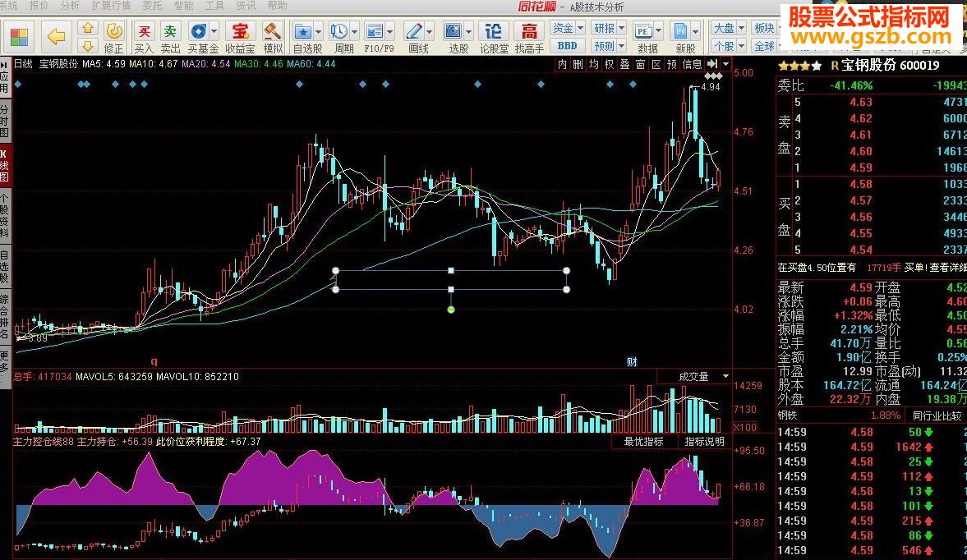
Task: Toggle 均 moving average lines
Action: [593, 64]
